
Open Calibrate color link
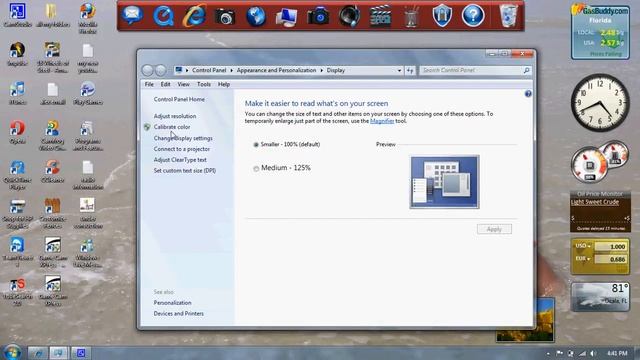pos(172,127)
